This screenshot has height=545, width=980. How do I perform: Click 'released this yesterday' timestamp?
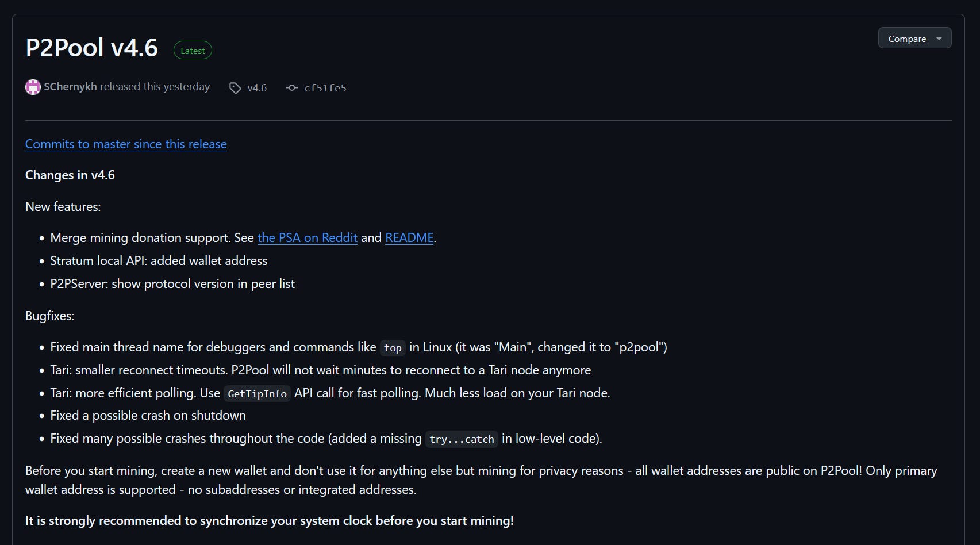coord(155,87)
